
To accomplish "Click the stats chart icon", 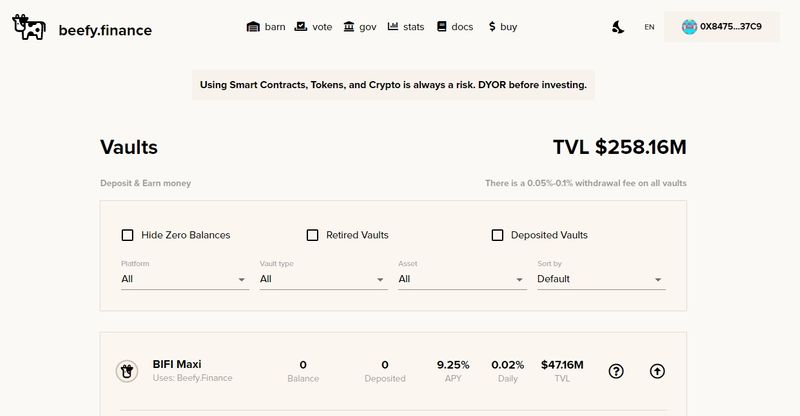I will [393, 27].
